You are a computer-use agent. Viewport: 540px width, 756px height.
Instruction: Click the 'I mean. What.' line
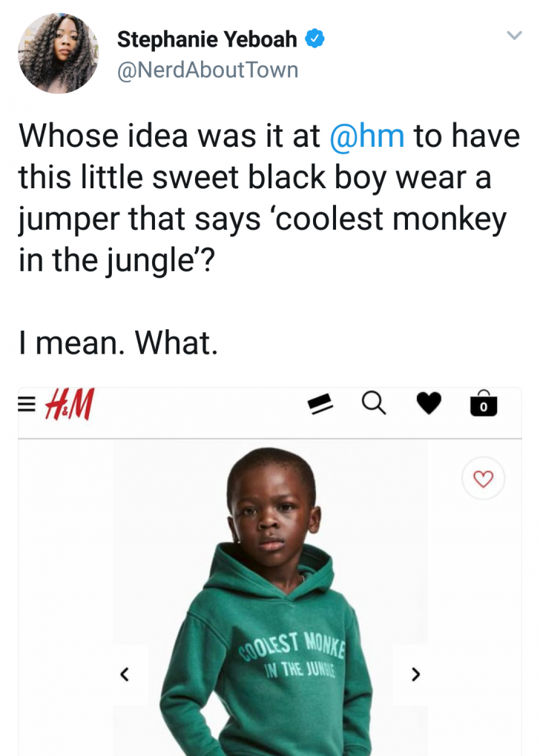pyautogui.click(x=117, y=342)
